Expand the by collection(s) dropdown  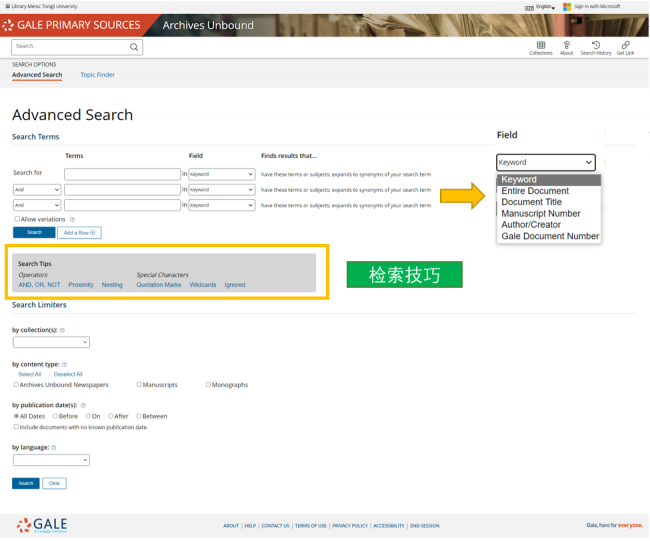51,343
